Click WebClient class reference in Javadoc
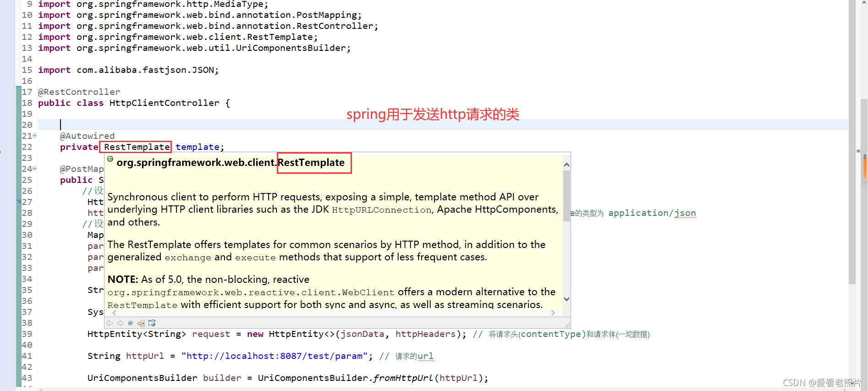 (x=368, y=292)
